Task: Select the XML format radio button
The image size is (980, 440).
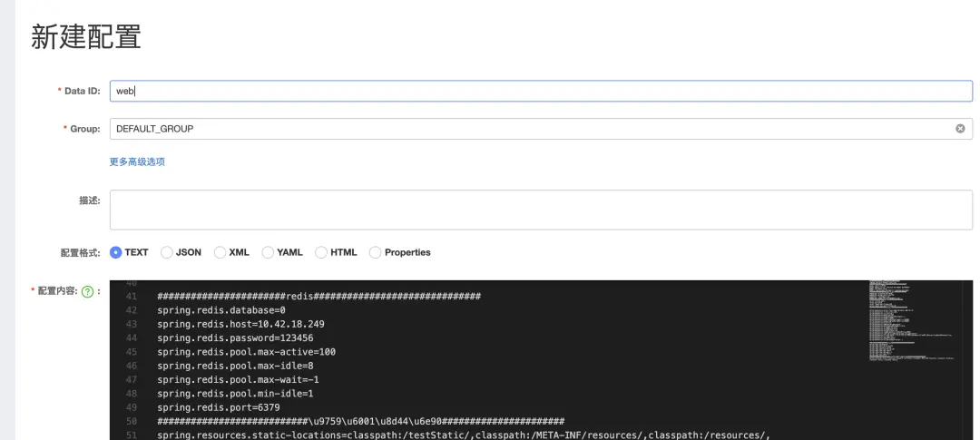Action: point(220,252)
